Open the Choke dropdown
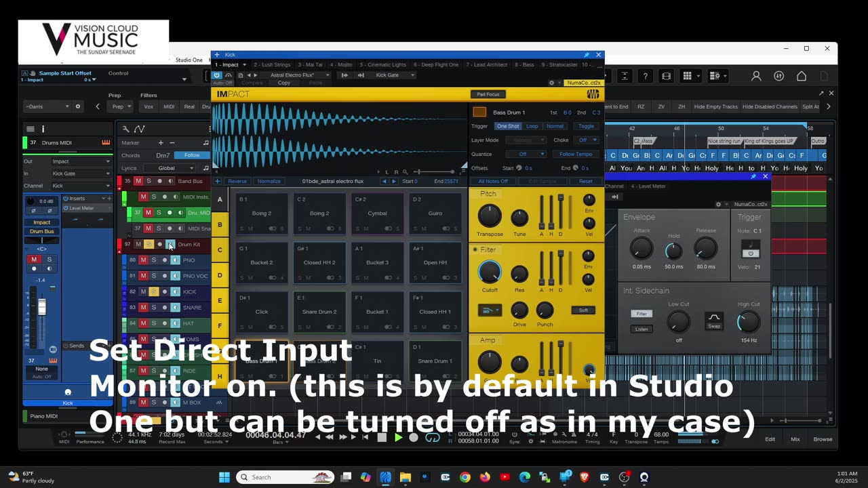This screenshot has height=488, width=868. coord(586,140)
